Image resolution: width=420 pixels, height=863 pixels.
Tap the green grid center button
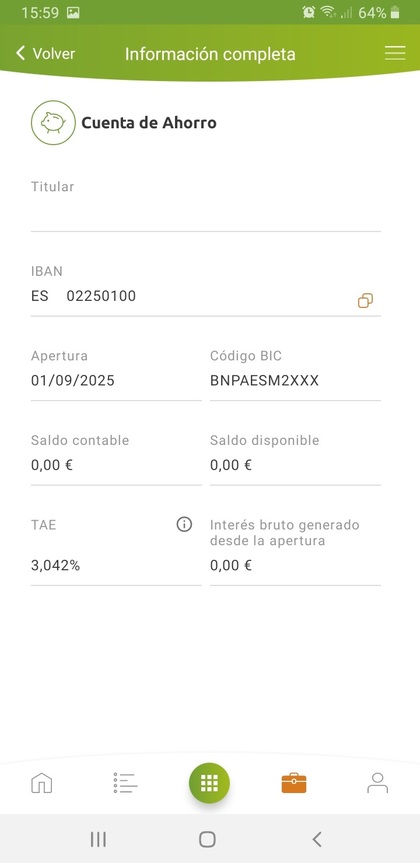tap(209, 783)
